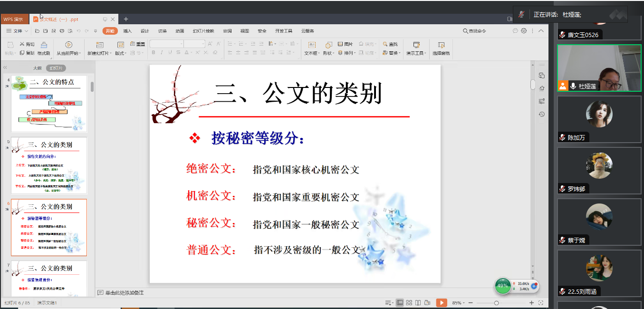Click the 从当前开始 slideshow play icon
This screenshot has height=309, width=644.
pos(68,45)
